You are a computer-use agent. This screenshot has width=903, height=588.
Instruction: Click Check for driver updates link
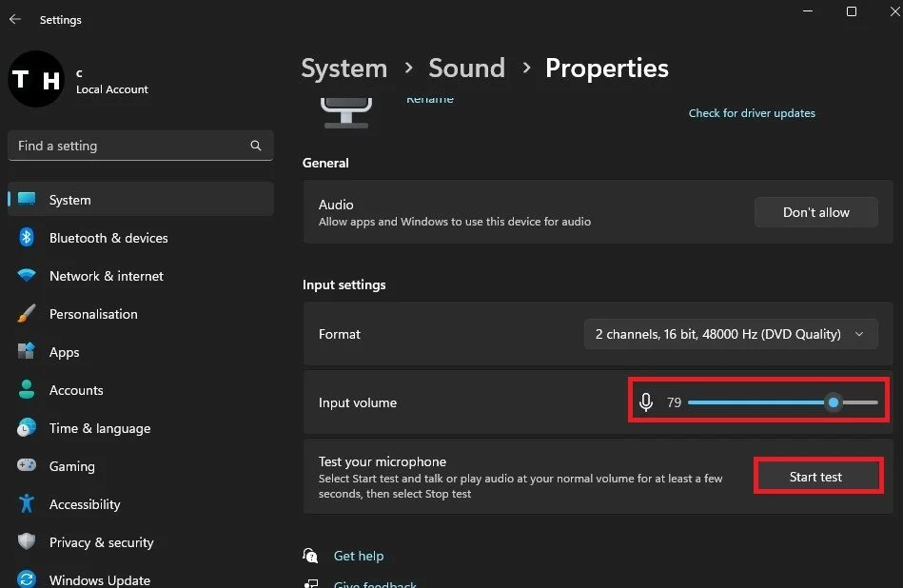(752, 113)
